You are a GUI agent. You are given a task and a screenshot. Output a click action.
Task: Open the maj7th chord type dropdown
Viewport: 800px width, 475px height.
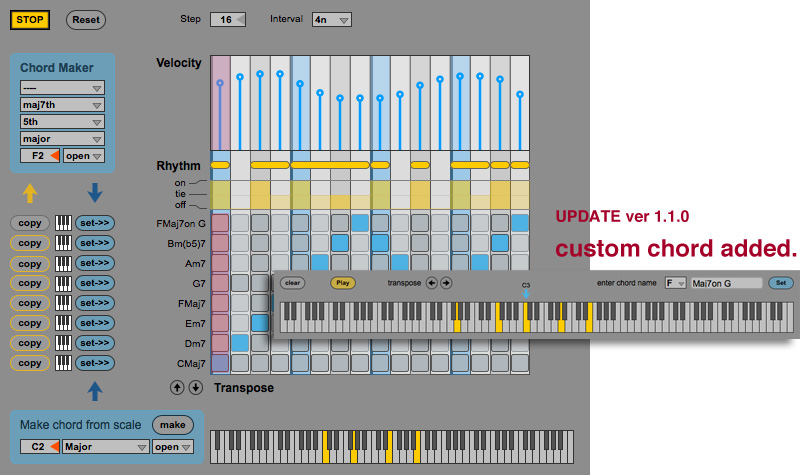[x=62, y=104]
